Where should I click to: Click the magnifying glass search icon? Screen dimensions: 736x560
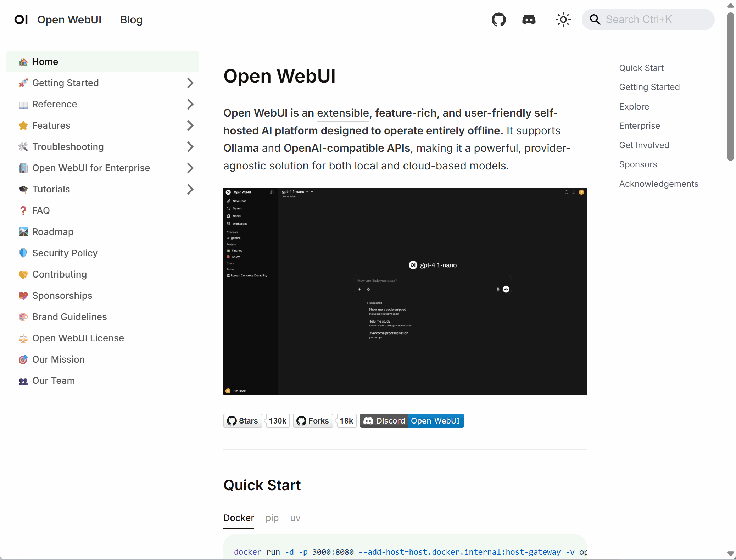pos(595,19)
